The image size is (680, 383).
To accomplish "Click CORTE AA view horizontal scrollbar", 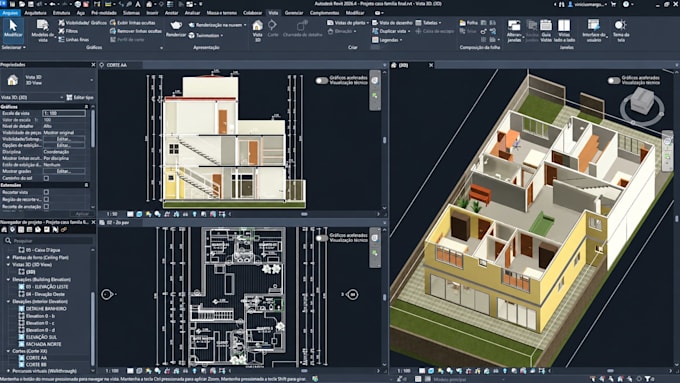I will tap(304, 214).
